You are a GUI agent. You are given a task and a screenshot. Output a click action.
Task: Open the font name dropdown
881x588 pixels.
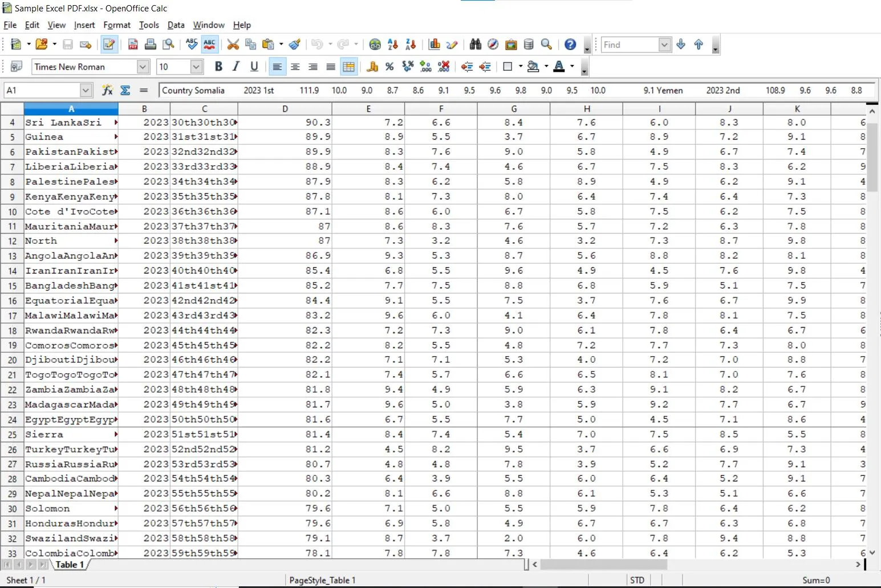(x=142, y=67)
